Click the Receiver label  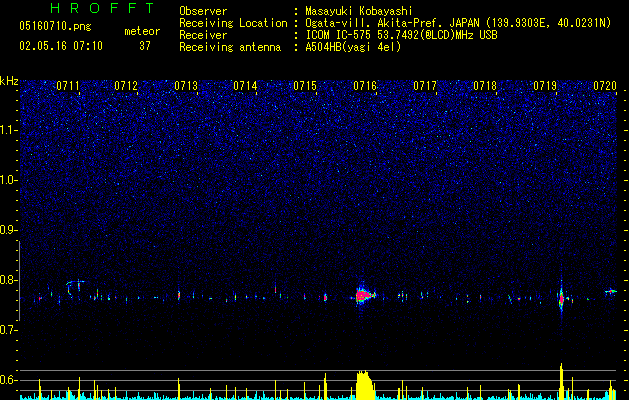point(203,35)
